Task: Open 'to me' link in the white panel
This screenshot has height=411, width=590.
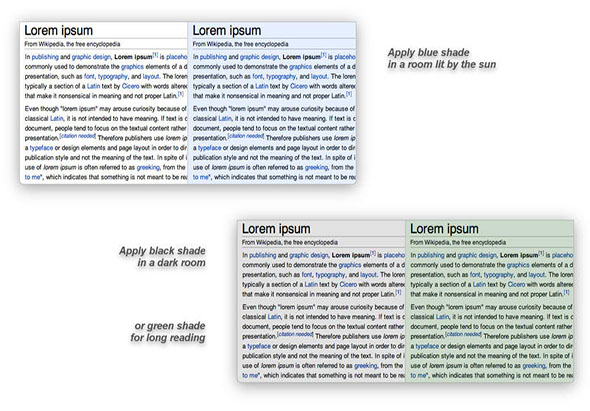Action: [x=33, y=177]
